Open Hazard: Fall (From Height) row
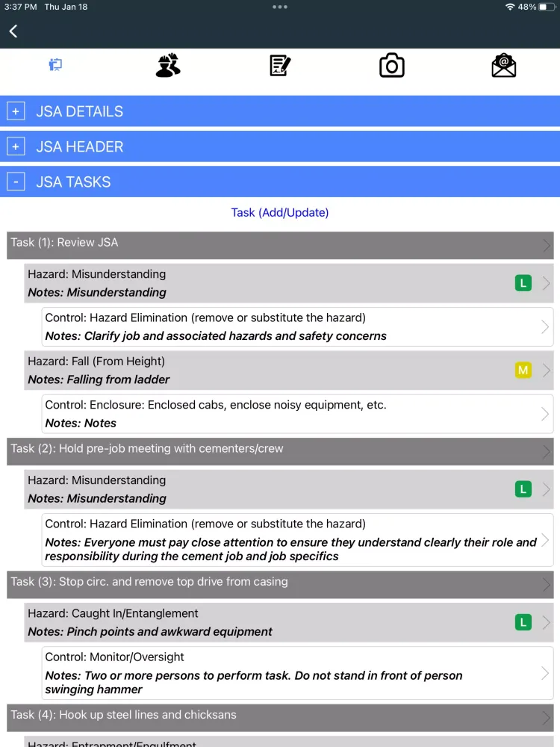Image resolution: width=560 pixels, height=747 pixels. pos(288,371)
